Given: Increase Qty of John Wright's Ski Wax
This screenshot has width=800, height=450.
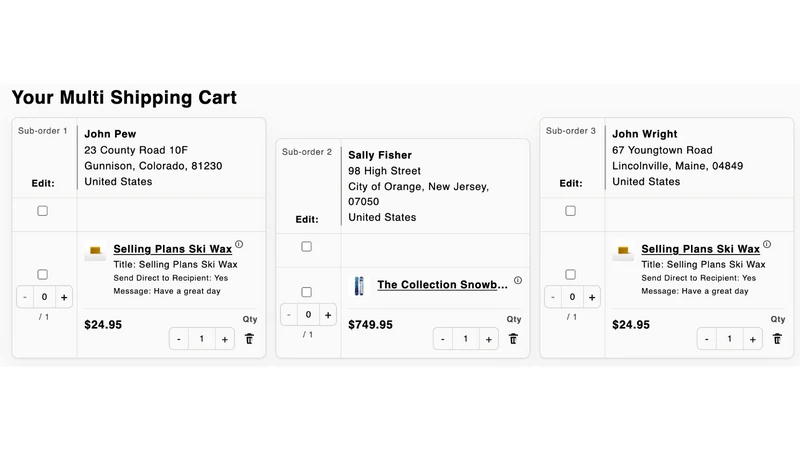Looking at the screenshot, I should [753, 339].
